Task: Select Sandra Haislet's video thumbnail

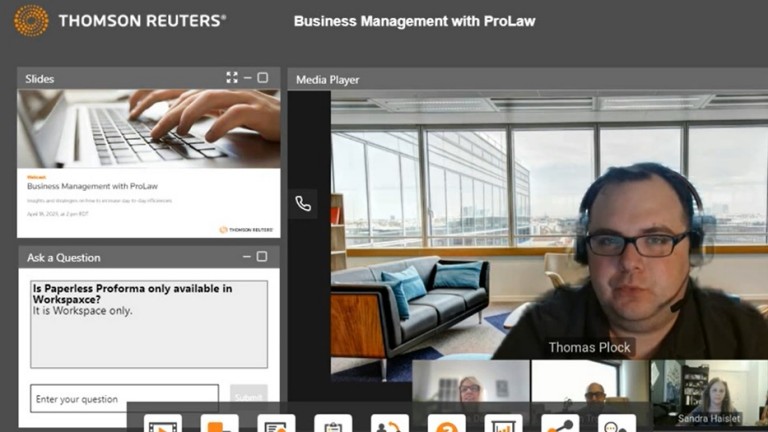Action: coord(709,394)
